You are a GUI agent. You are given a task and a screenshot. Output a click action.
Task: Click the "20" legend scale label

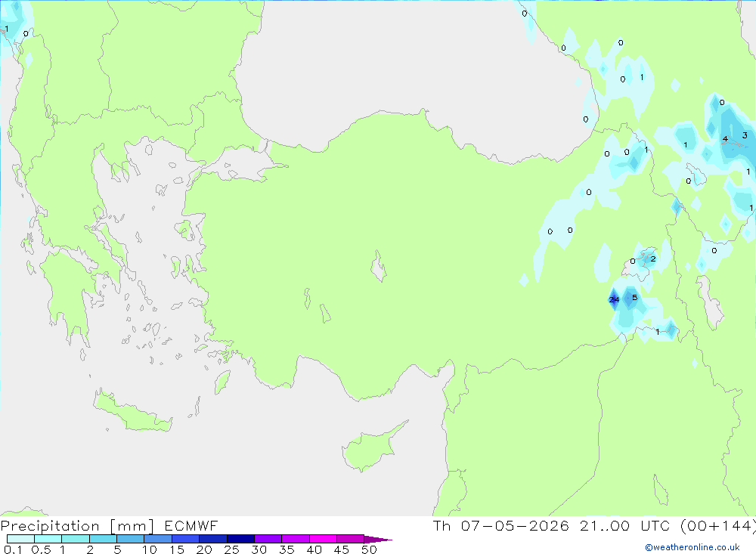(204, 549)
